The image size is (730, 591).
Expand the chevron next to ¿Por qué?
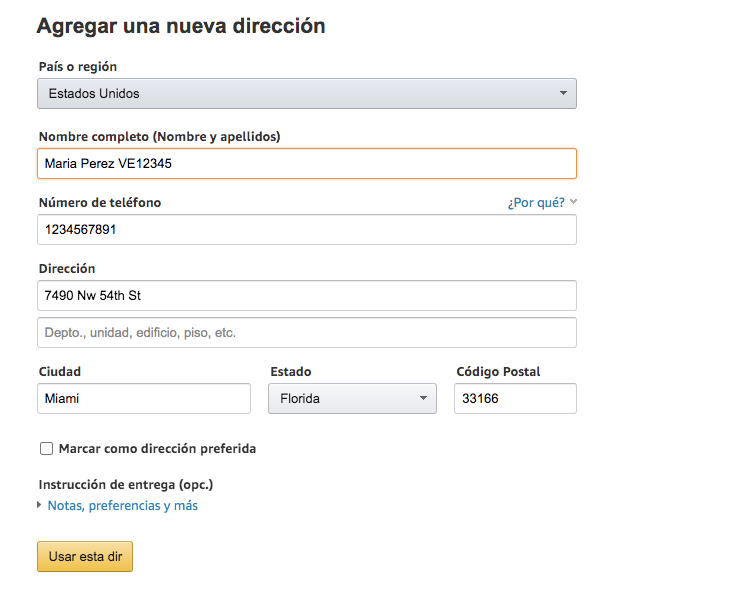pos(574,202)
